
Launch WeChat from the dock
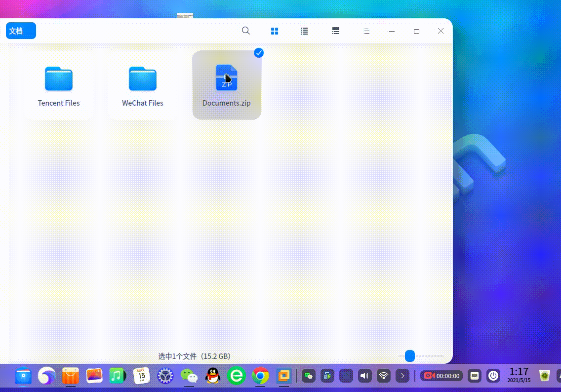coord(189,376)
